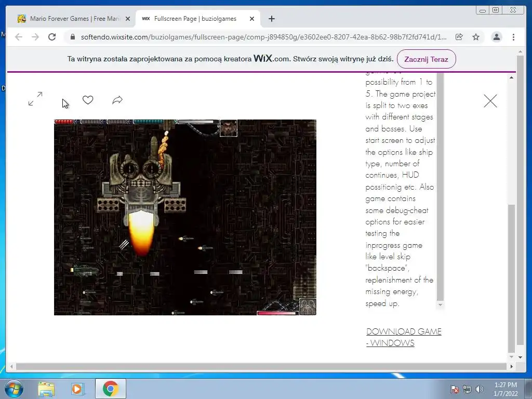Like the image with the heart icon

[x=88, y=100]
